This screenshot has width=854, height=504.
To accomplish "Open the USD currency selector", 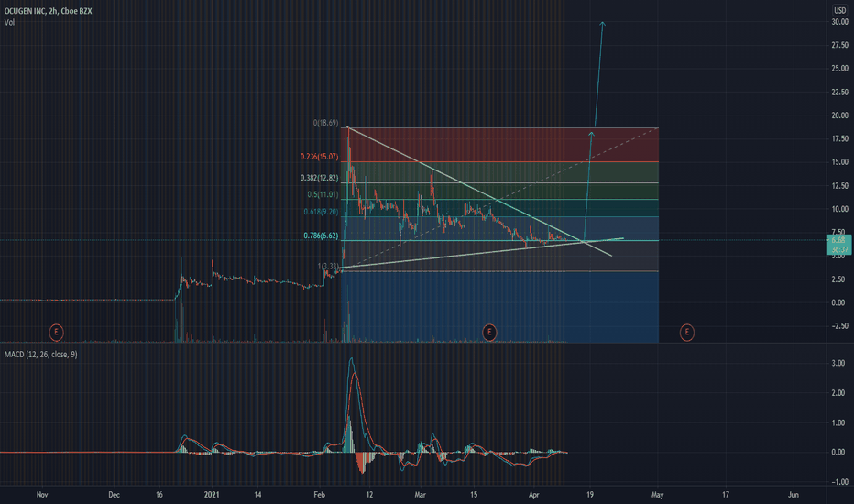I will (x=840, y=10).
